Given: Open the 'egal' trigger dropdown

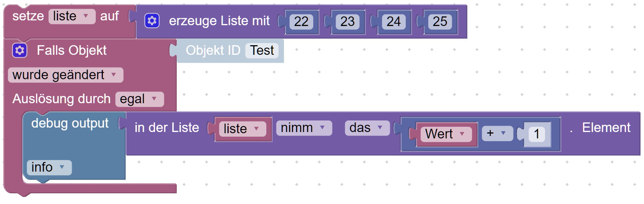Looking at the screenshot, I should pos(139,99).
